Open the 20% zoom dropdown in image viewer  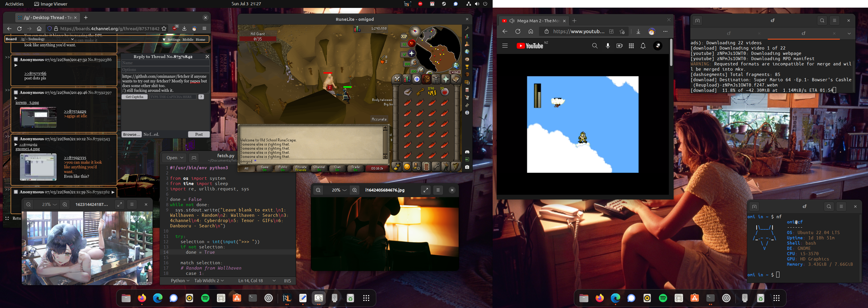tap(339, 190)
